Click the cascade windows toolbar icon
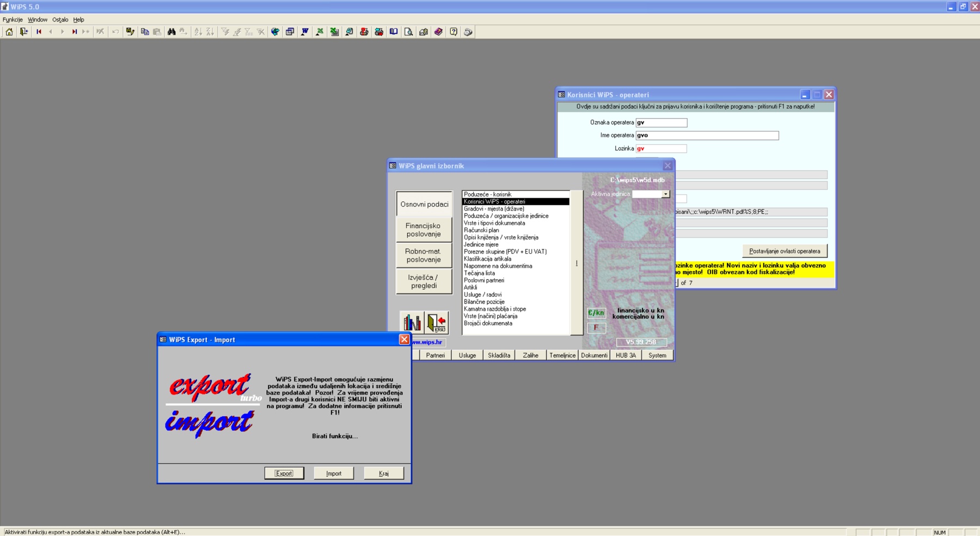 290,32
